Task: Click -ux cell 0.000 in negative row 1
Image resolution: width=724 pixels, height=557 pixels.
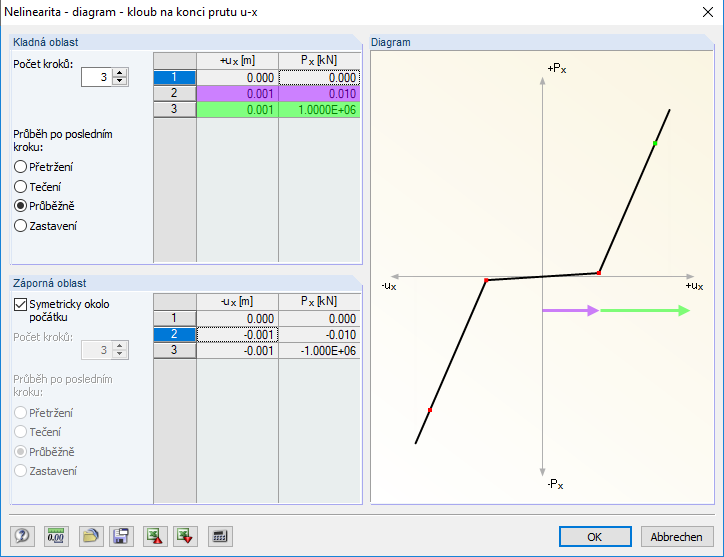Action: click(237, 319)
